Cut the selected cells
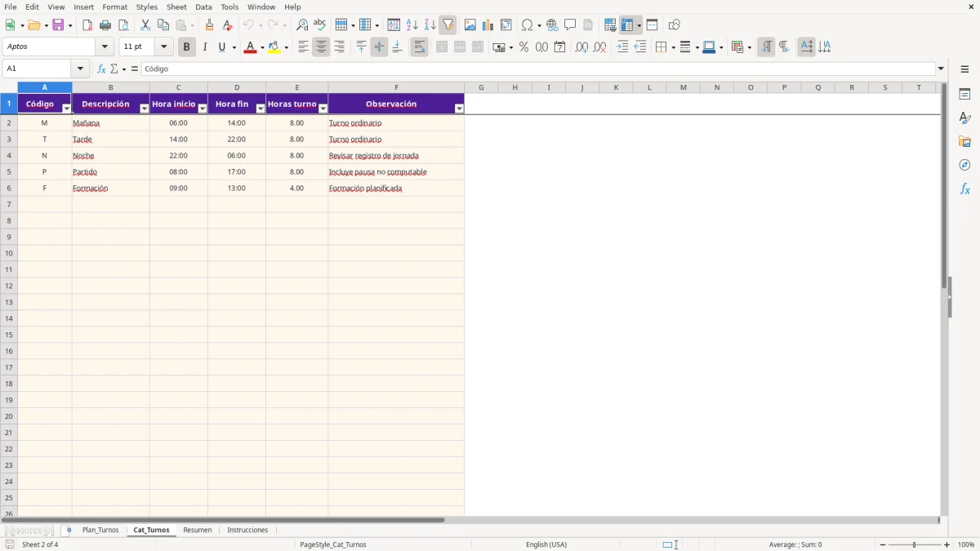Viewport: 980px width, 551px height. [145, 25]
